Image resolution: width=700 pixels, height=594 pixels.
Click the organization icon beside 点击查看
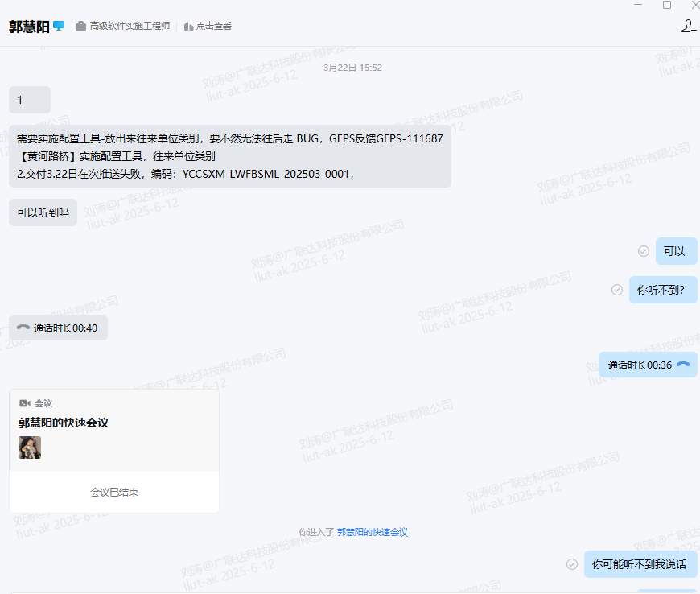coord(189,27)
